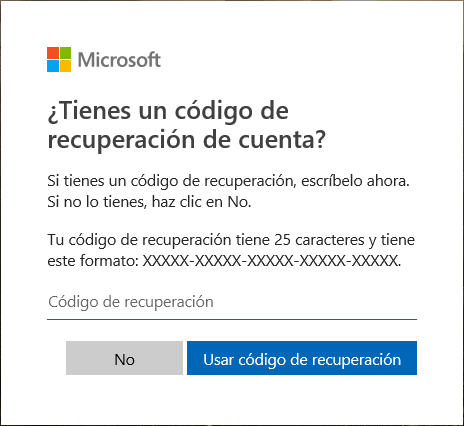The image size is (464, 426).
Task: Click the words este formato:
Action: tap(93, 261)
